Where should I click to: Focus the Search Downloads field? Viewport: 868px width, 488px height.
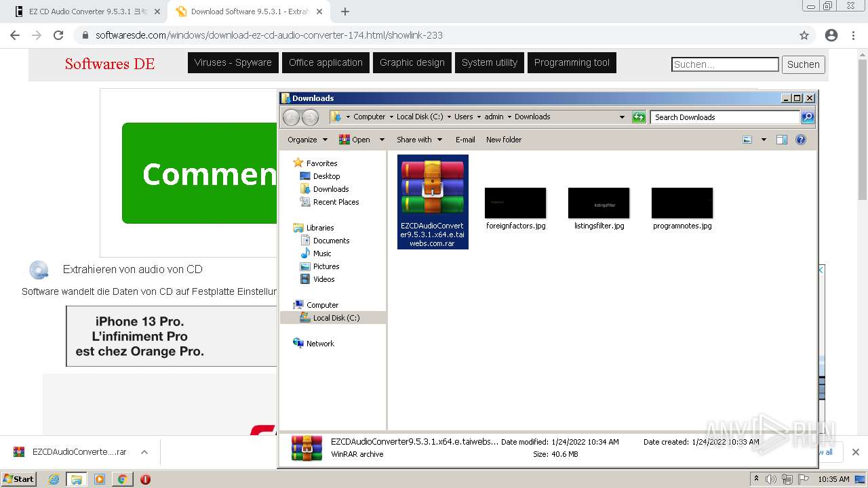725,117
